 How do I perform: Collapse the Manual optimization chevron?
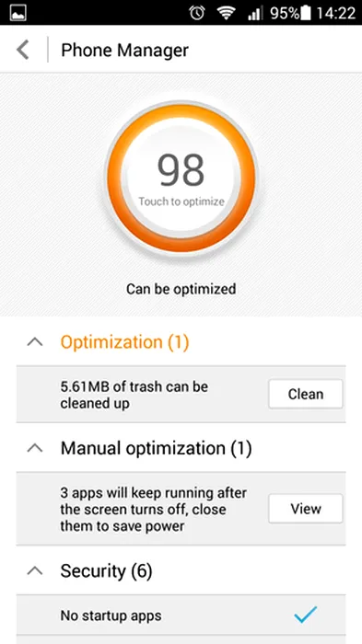[x=35, y=448]
